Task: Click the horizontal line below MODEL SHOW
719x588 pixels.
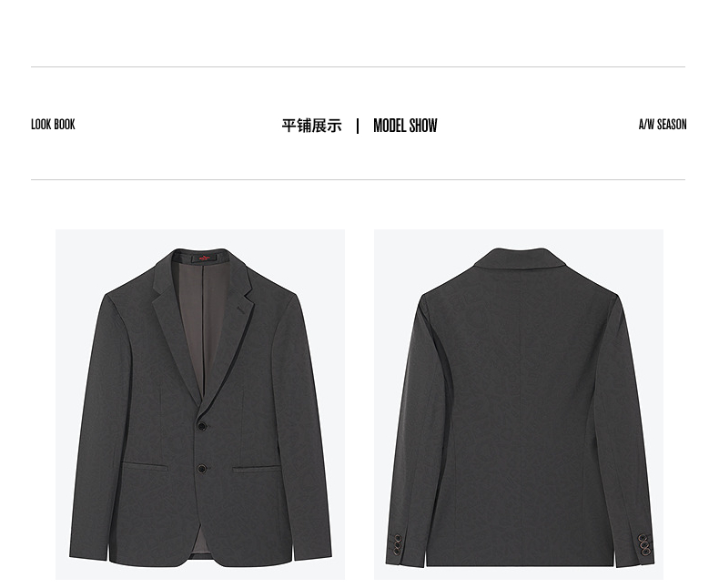Action: pyautogui.click(x=358, y=180)
